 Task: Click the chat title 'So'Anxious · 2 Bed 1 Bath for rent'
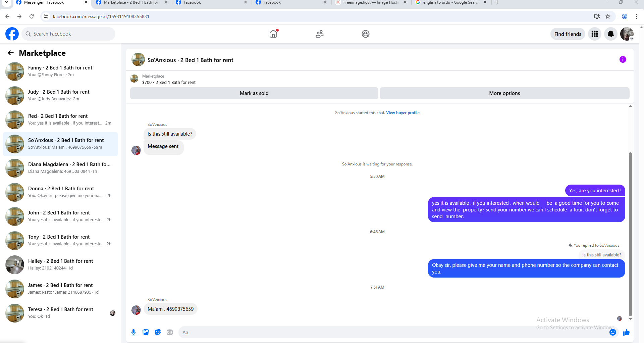click(x=190, y=60)
